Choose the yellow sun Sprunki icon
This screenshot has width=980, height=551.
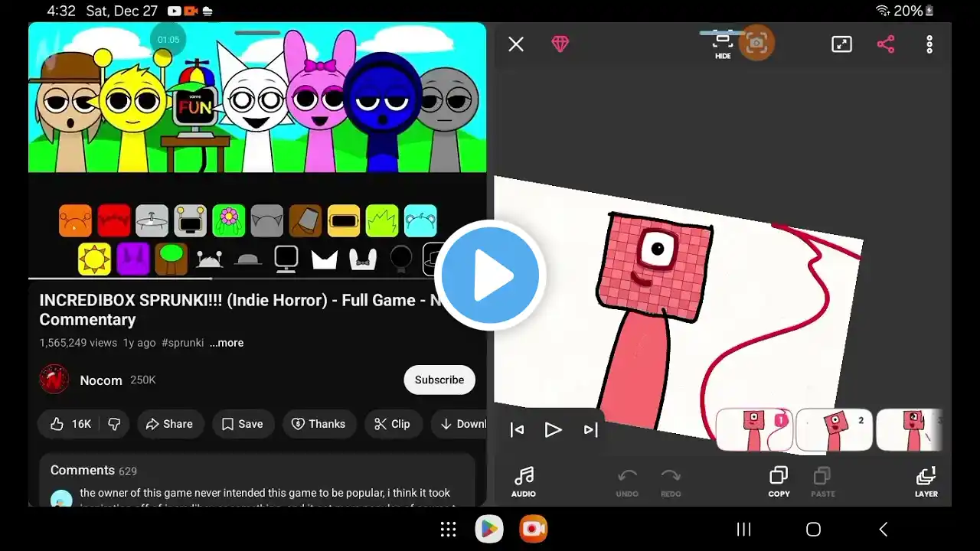pos(94,259)
